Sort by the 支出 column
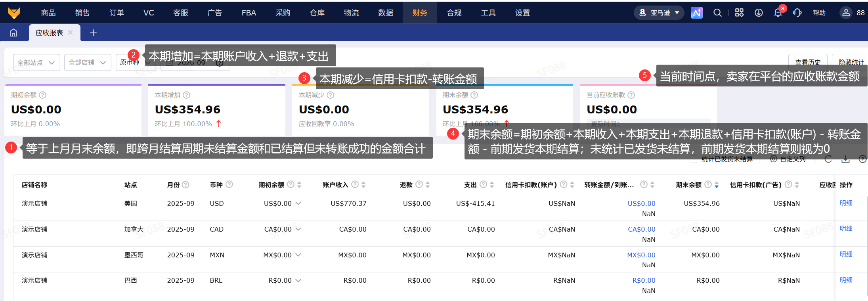Viewport: 868px width, 301px height. point(492,184)
